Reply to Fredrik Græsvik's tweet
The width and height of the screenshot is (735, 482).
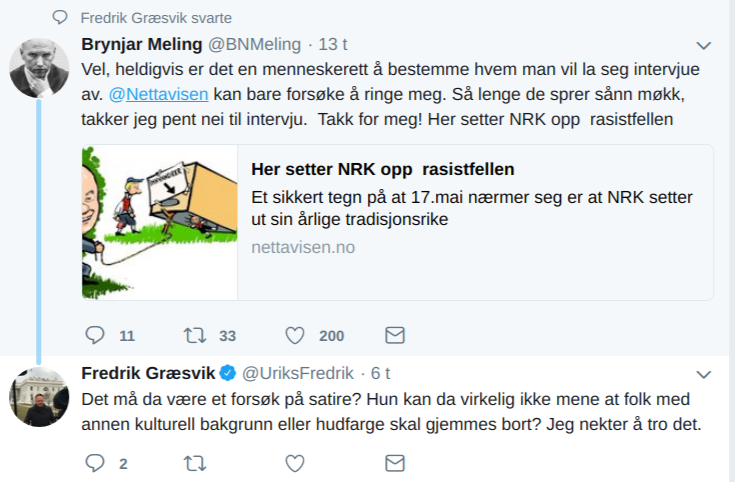click(x=95, y=463)
